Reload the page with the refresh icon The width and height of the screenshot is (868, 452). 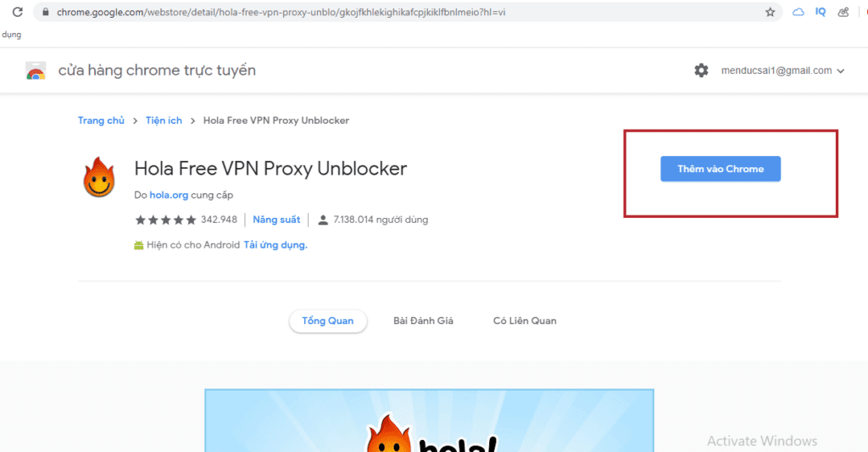[x=18, y=12]
